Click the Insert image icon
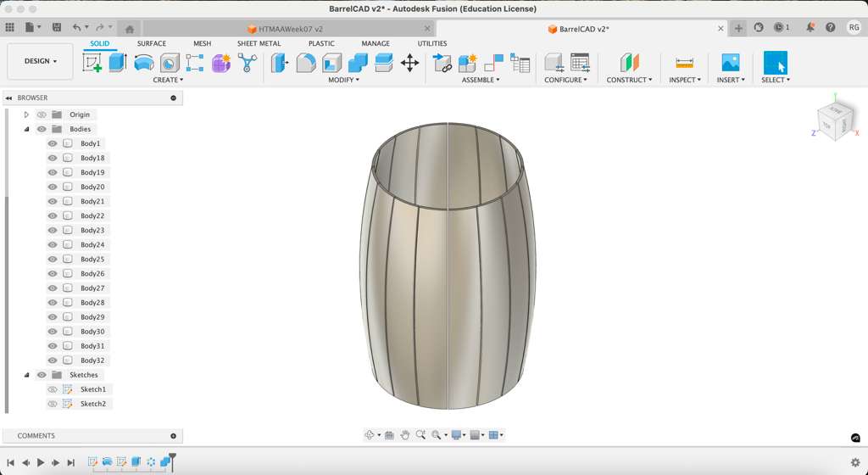 point(730,63)
